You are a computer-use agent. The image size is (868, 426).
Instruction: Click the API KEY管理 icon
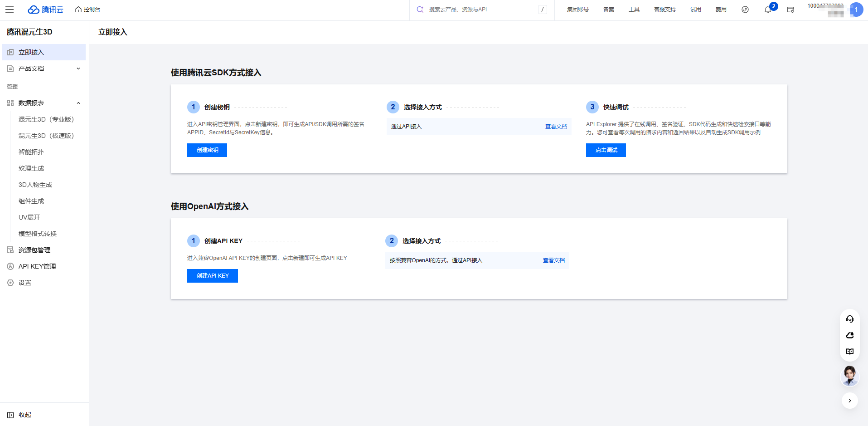pos(10,266)
